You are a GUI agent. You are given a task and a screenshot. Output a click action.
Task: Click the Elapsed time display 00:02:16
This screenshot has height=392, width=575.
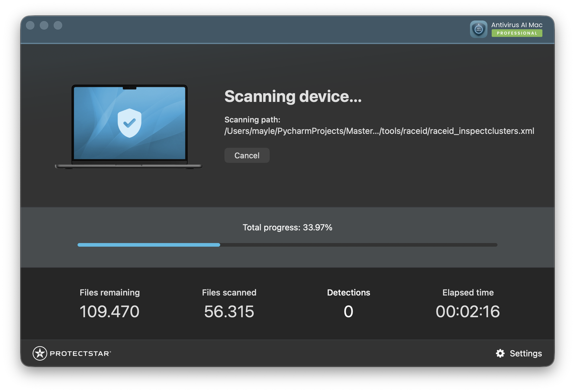(x=468, y=311)
